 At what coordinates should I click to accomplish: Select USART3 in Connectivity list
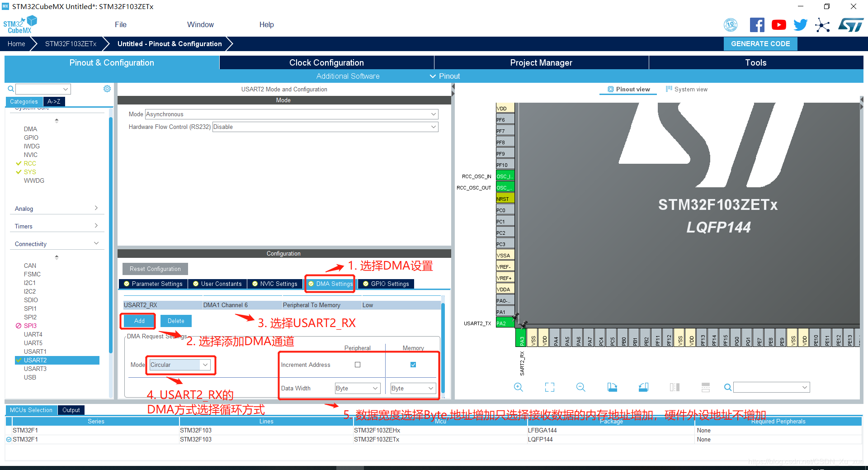pos(35,369)
